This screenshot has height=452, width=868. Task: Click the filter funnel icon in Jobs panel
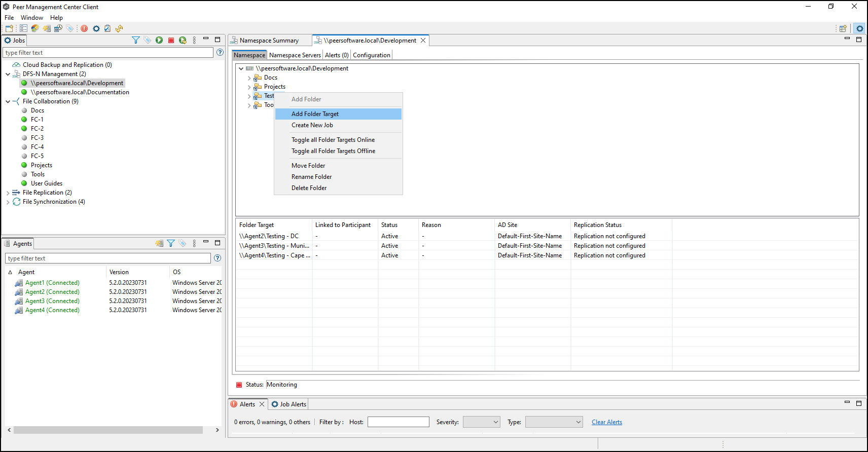click(x=135, y=40)
